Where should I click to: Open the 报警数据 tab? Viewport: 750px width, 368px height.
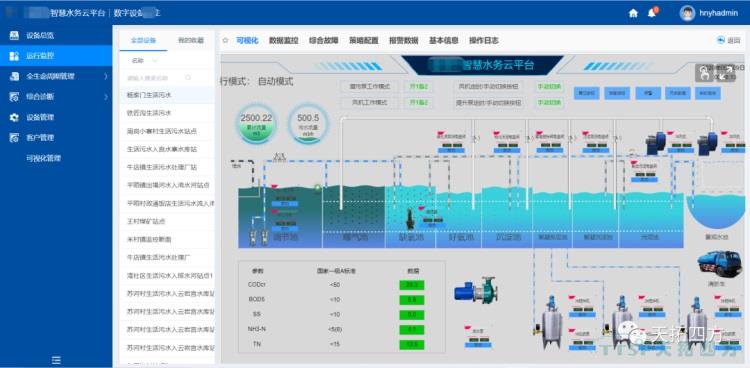pos(404,41)
